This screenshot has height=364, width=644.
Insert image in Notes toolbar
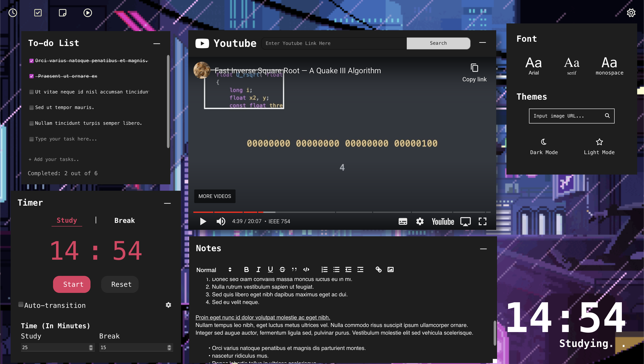pos(390,269)
